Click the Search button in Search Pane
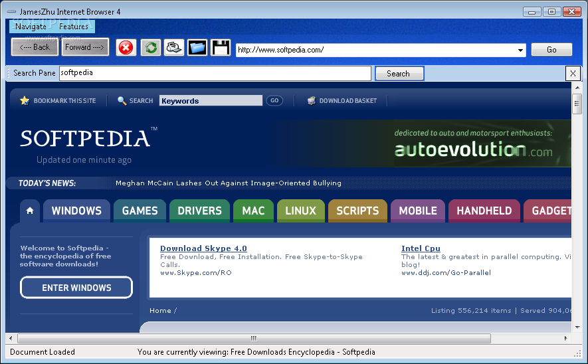 [x=399, y=74]
